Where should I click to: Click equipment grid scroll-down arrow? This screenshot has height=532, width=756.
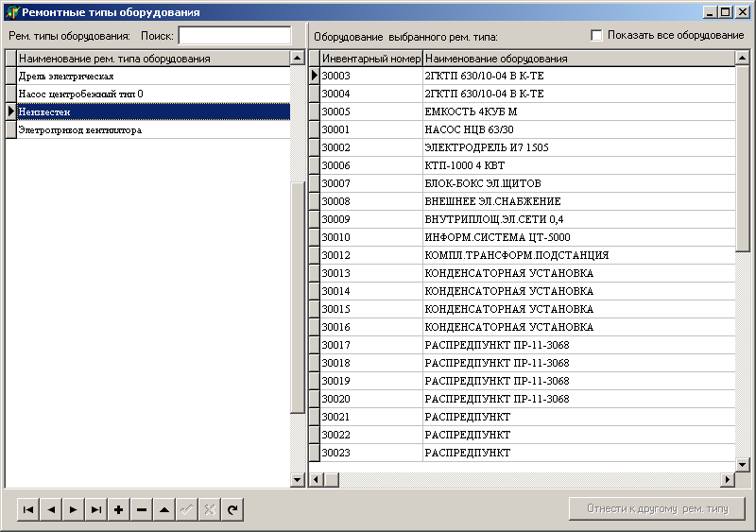pos(743,466)
